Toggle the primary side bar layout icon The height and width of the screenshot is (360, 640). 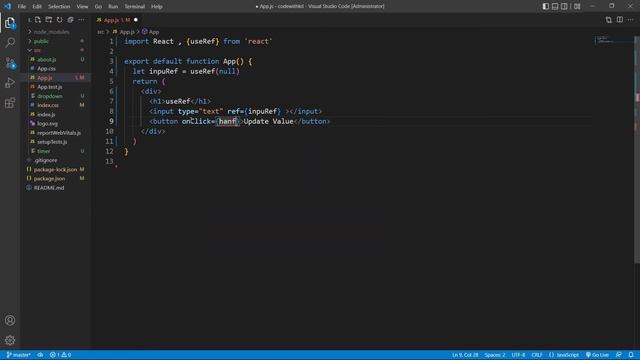pos(546,6)
